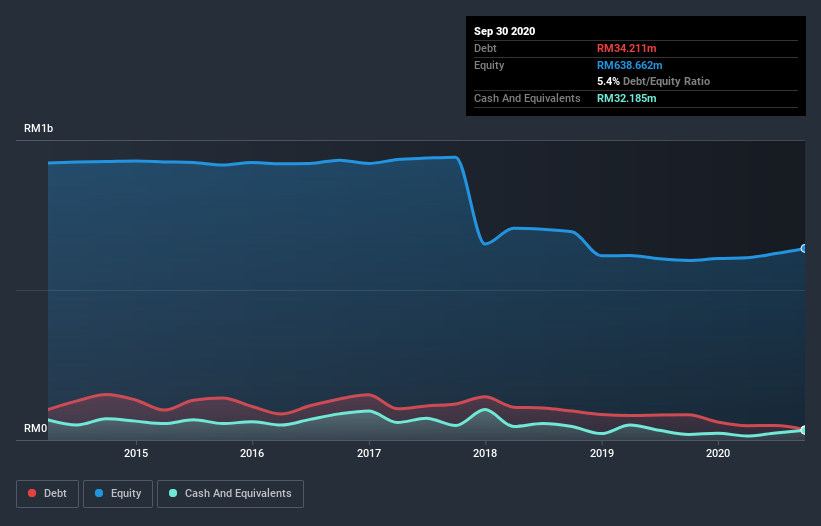Click the 2017 x-axis label
This screenshot has width=821, height=526.
coord(369,453)
